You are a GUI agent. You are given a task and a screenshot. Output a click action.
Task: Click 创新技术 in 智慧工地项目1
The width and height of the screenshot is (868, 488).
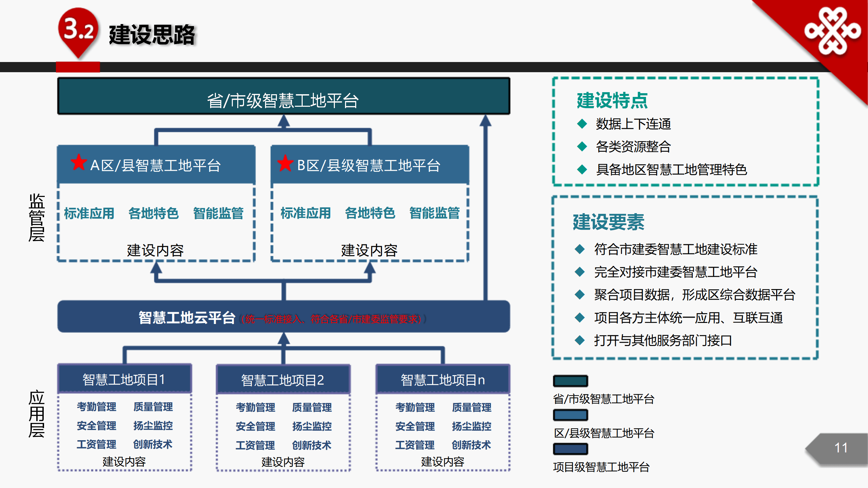(x=153, y=444)
